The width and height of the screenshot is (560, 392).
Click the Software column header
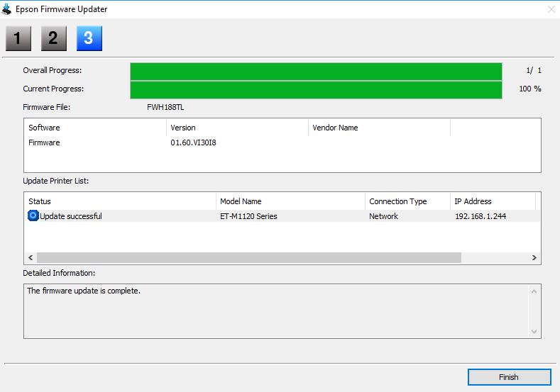click(95, 128)
